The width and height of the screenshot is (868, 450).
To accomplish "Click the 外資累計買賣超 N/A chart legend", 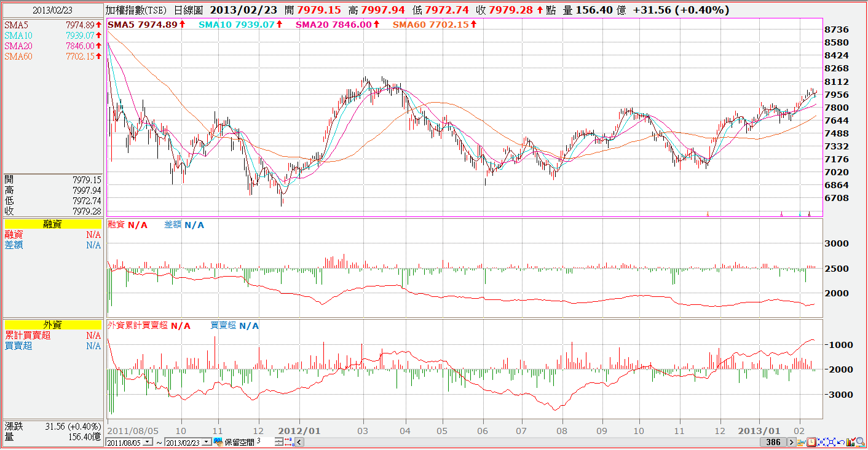I will (149, 325).
